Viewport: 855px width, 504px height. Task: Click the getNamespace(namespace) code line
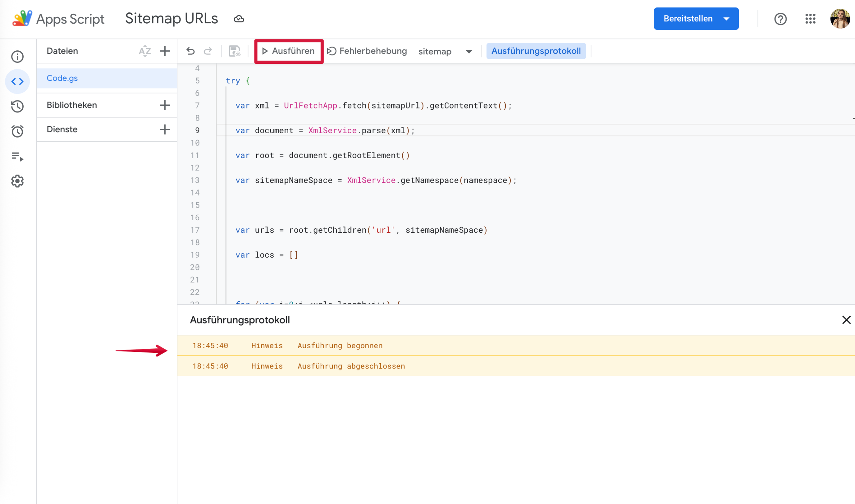click(x=376, y=180)
